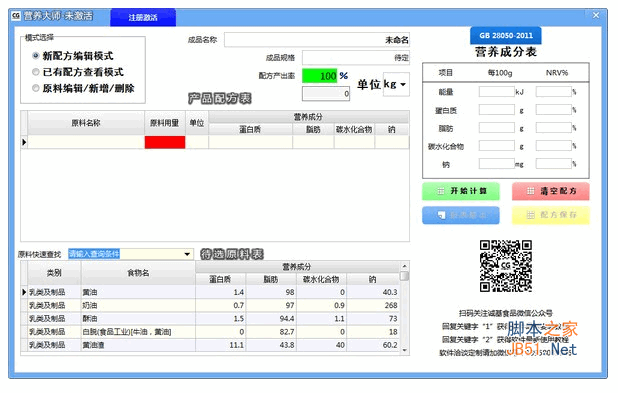The image size is (618, 393).
Task: Click the 能量 kJ per-100g field
Action: click(497, 92)
